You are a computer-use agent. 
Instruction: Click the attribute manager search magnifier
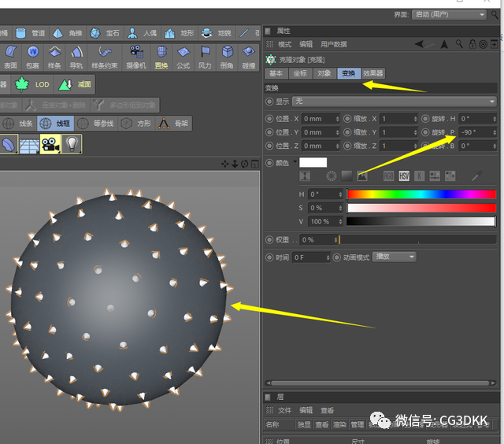(459, 44)
